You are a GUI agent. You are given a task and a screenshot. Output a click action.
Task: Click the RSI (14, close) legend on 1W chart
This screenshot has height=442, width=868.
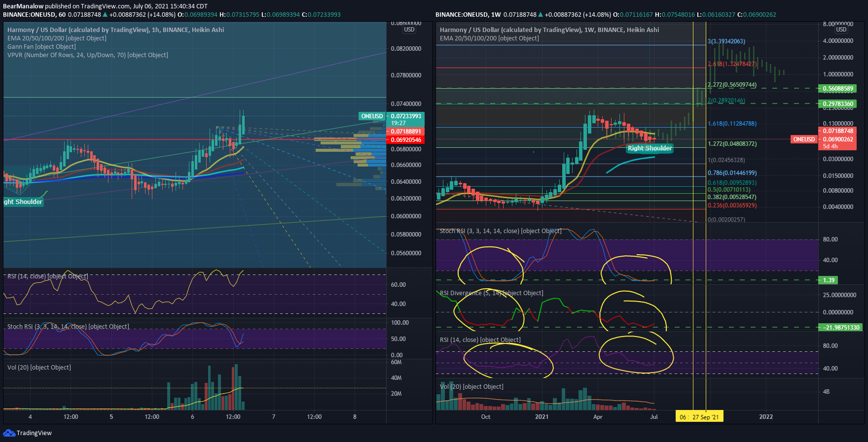tap(480, 340)
